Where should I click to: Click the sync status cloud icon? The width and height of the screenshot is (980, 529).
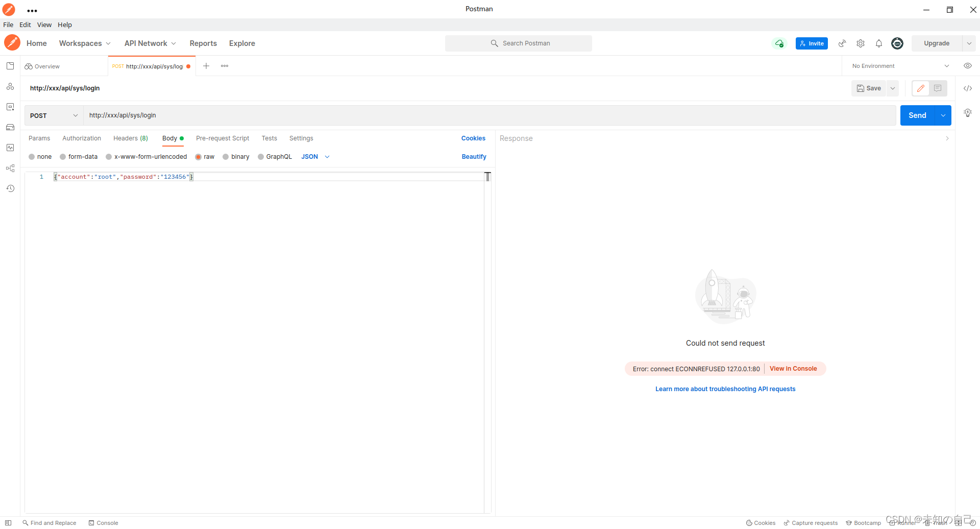779,43
